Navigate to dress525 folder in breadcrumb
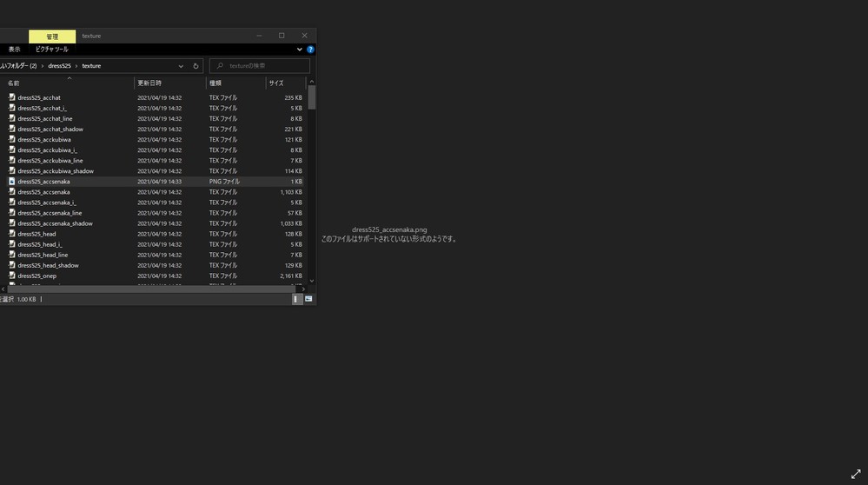Screen dimensions: 868x485 pos(60,66)
